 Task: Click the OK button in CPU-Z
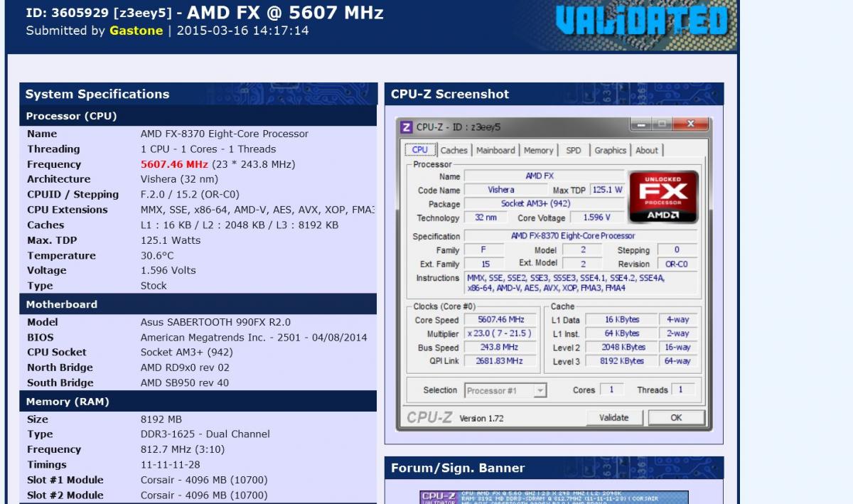click(x=676, y=417)
